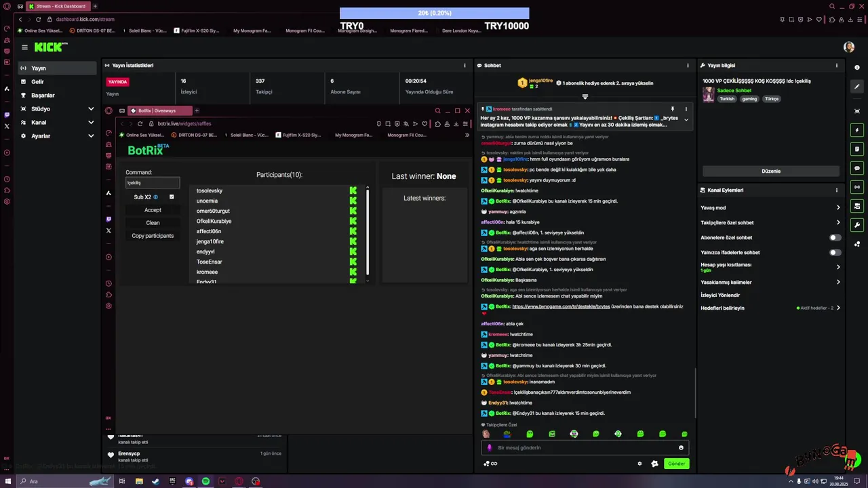Open File Explorer from the taskbar

pyautogui.click(x=139, y=481)
